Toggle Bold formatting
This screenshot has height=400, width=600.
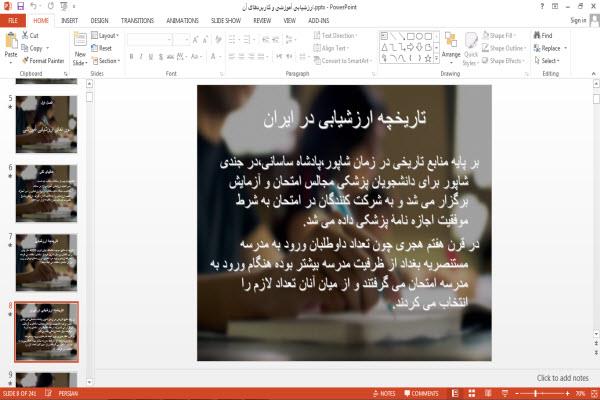(131, 57)
